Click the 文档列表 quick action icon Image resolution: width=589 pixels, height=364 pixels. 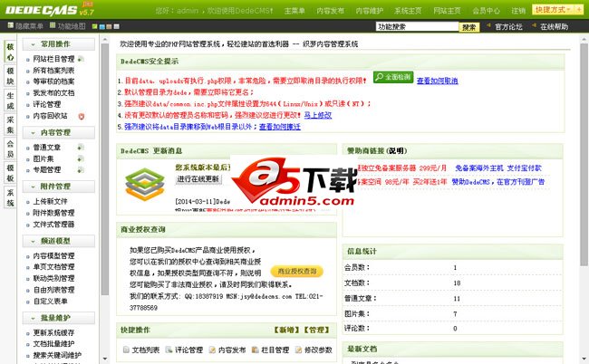tap(126, 350)
